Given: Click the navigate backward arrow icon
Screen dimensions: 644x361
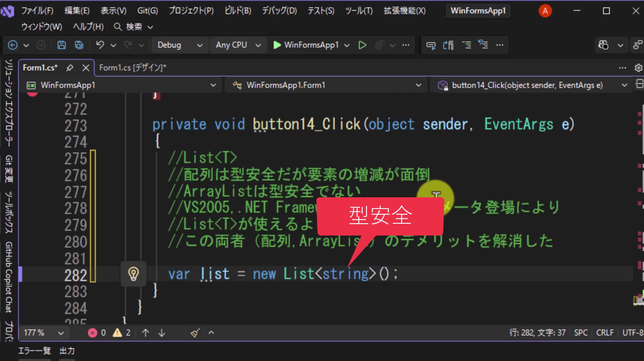Looking at the screenshot, I should point(13,45).
